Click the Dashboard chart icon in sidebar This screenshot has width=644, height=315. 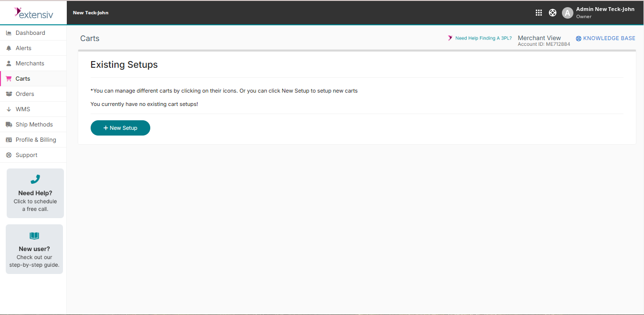tap(9, 33)
